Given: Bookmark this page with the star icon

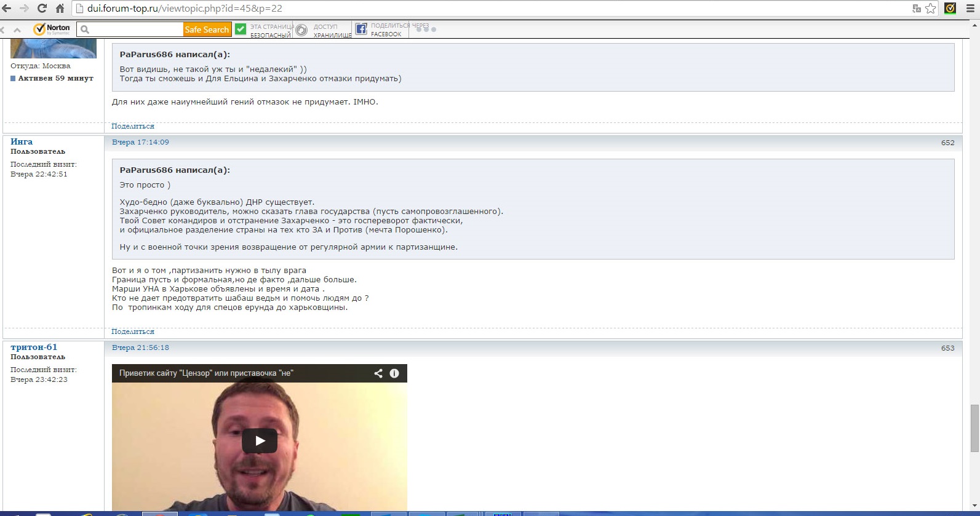Looking at the screenshot, I should pos(931,9).
